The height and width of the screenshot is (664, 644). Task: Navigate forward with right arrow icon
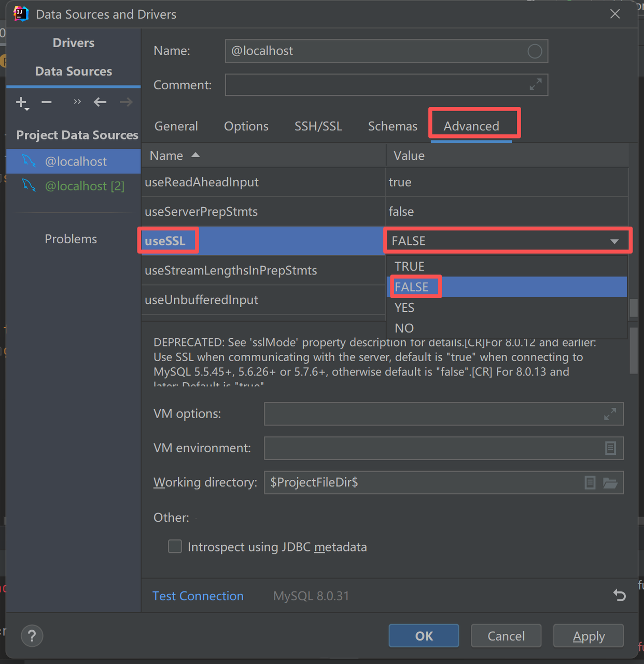click(x=126, y=102)
